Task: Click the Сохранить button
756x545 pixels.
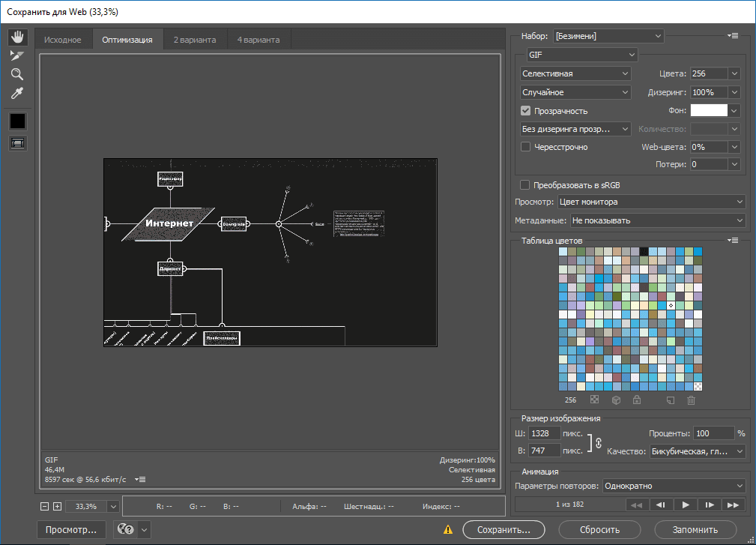Action: [504, 529]
